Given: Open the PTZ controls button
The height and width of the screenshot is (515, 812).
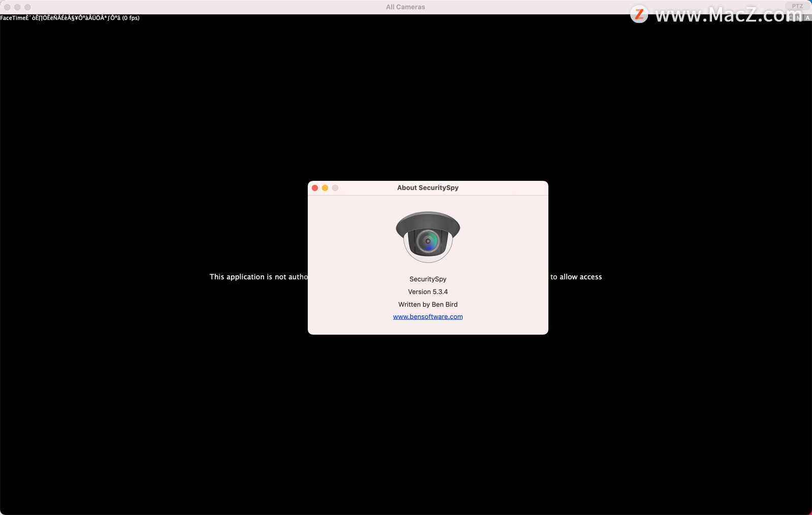Looking at the screenshot, I should pyautogui.click(x=797, y=6).
